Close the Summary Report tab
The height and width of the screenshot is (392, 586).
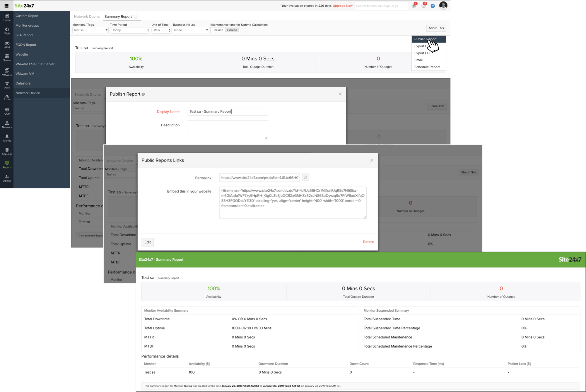(x=136, y=17)
